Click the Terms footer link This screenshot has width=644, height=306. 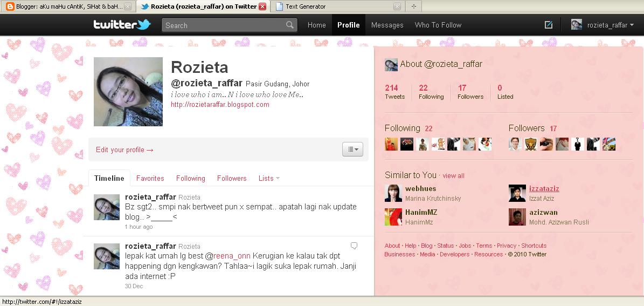[x=484, y=246]
